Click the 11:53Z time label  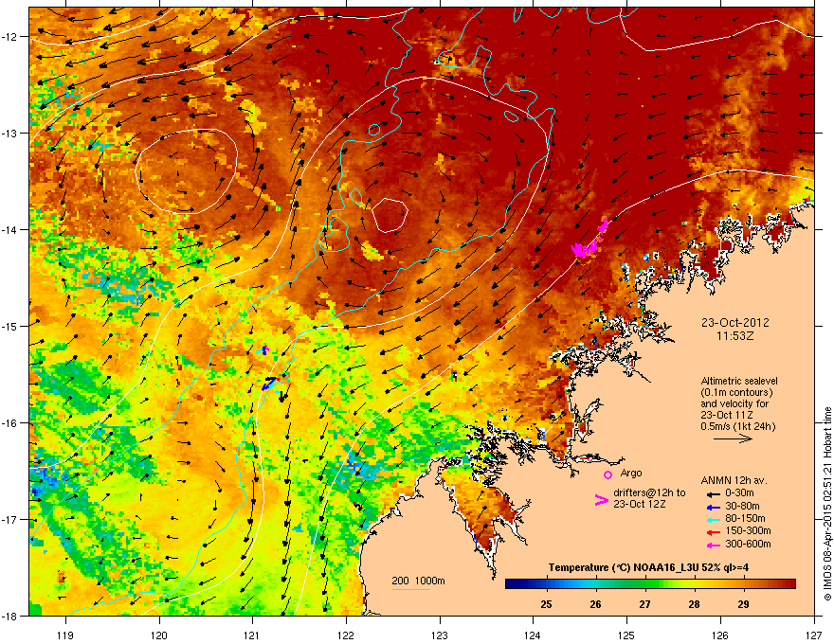tap(735, 336)
